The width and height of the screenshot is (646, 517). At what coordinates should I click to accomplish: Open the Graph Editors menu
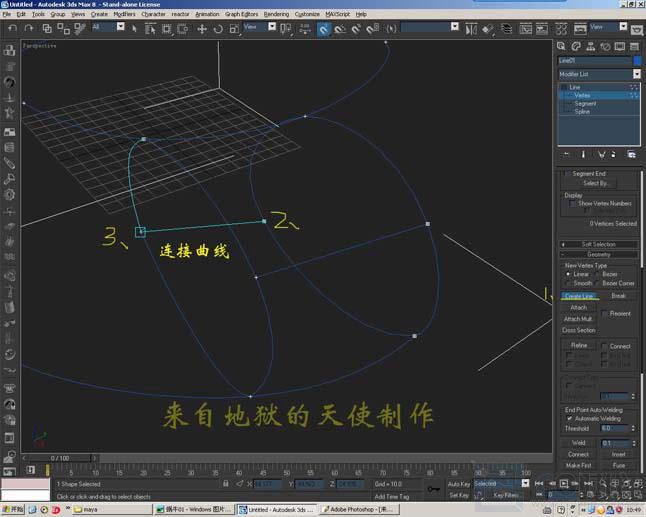point(241,14)
